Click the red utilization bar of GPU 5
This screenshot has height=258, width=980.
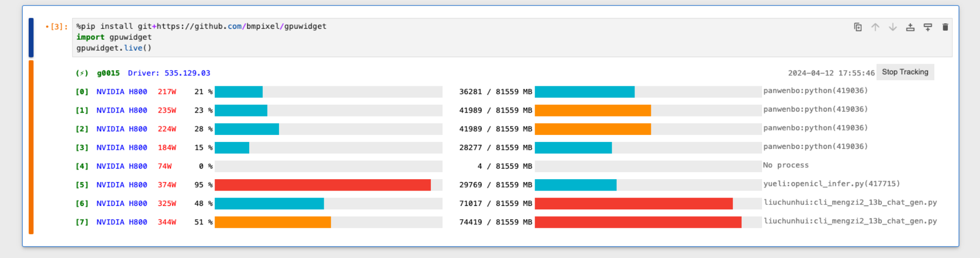(323, 185)
